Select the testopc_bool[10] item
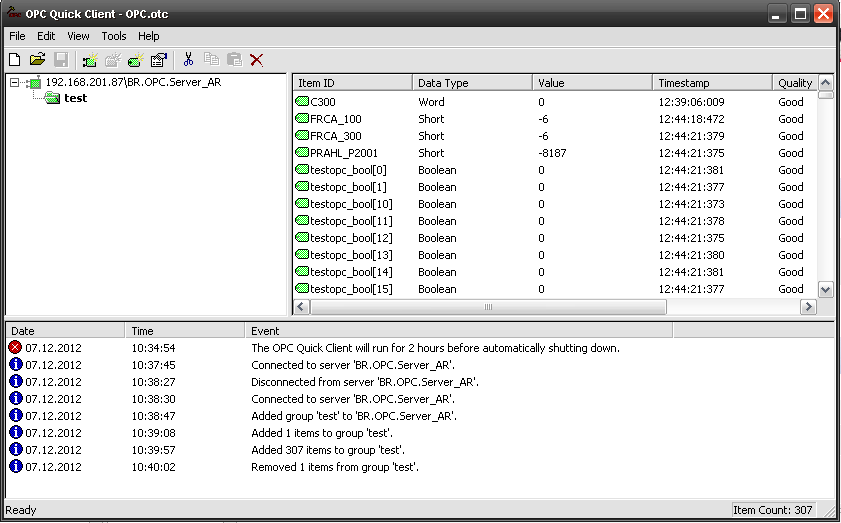 click(351, 204)
